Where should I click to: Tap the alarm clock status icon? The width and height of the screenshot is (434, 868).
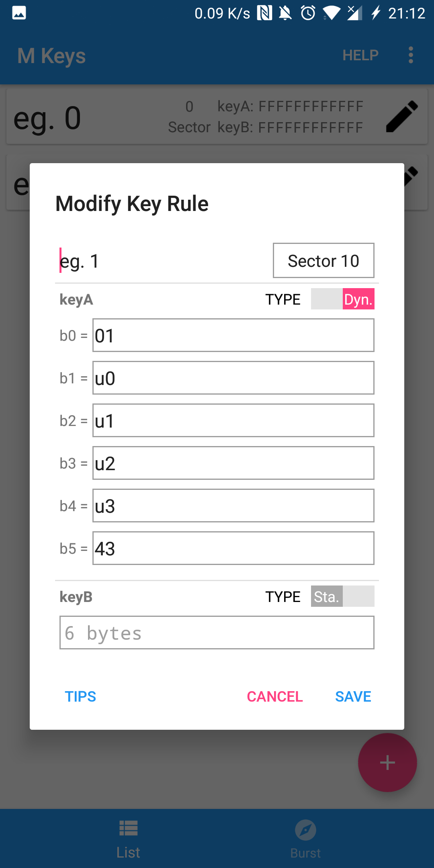pos(308,13)
